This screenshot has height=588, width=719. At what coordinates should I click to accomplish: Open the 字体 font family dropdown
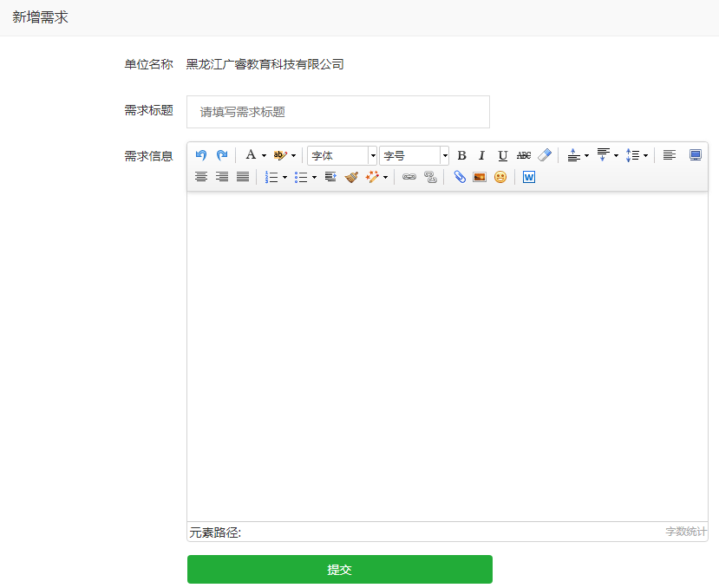pos(343,155)
